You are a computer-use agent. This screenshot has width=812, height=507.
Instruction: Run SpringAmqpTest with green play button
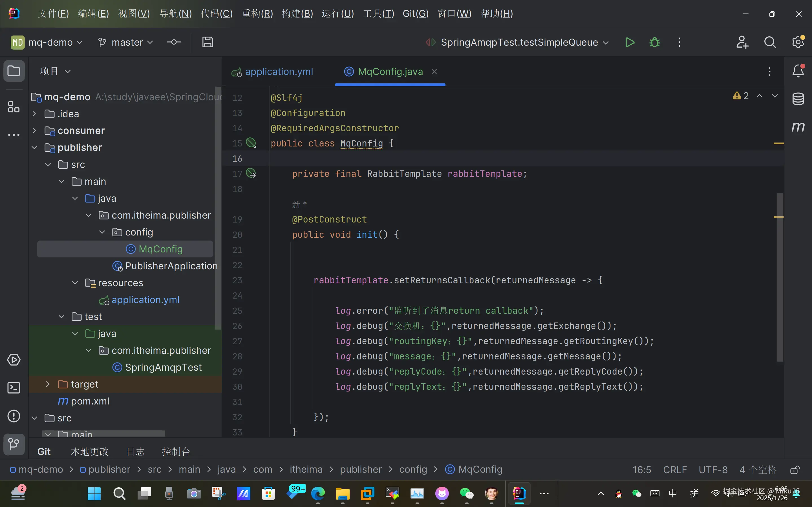click(x=630, y=43)
